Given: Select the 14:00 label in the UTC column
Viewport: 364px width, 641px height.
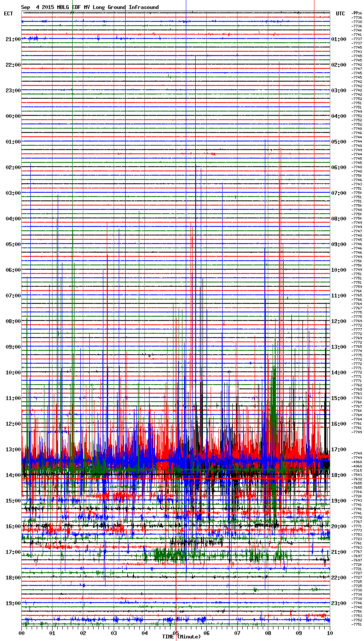Looking at the screenshot, I should [339, 373].
